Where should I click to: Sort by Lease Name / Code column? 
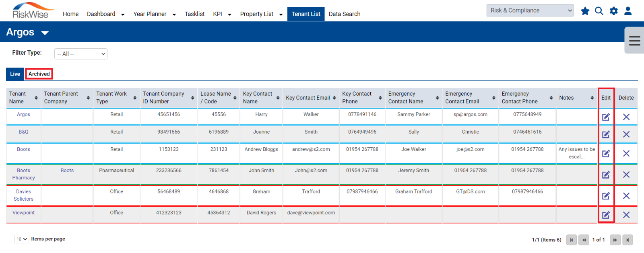tap(235, 98)
